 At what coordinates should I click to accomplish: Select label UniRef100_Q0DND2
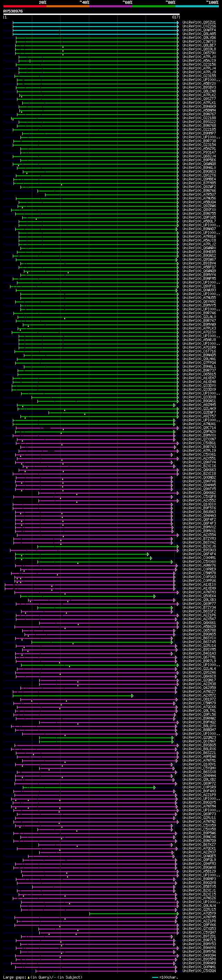199,478
